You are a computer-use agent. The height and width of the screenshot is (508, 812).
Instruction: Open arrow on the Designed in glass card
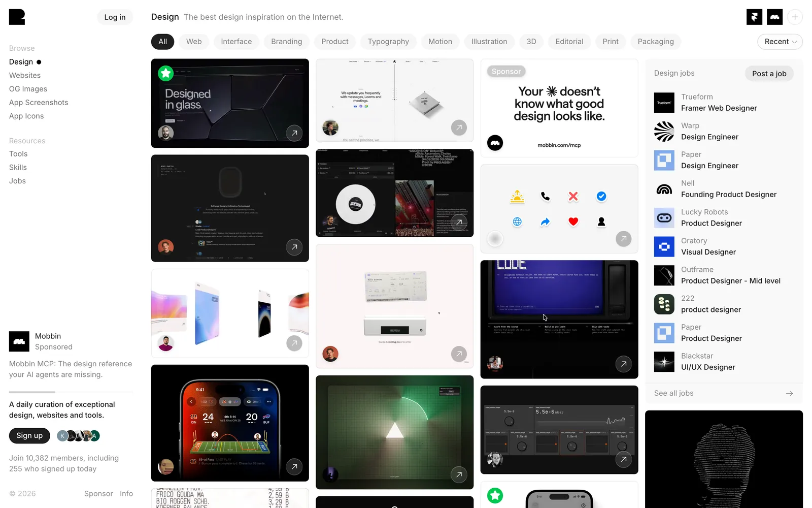click(294, 133)
